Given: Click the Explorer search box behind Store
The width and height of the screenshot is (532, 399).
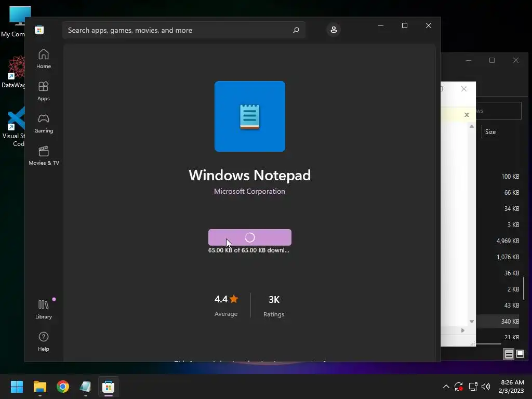Looking at the screenshot, I should (x=498, y=111).
